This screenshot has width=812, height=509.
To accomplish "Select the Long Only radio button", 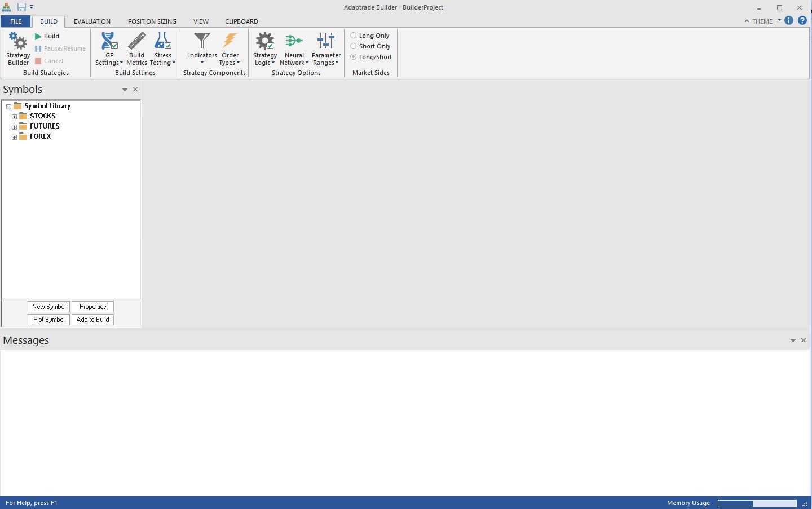I will pyautogui.click(x=354, y=36).
